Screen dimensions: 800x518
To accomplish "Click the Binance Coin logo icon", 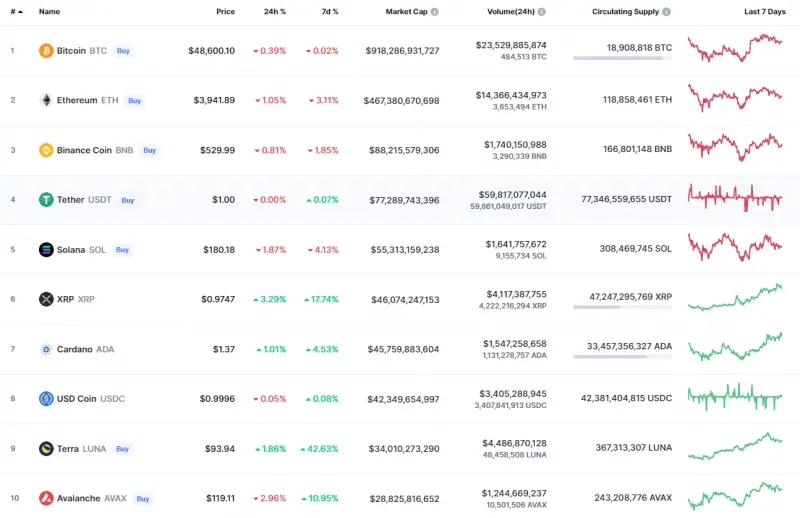I will point(46,150).
